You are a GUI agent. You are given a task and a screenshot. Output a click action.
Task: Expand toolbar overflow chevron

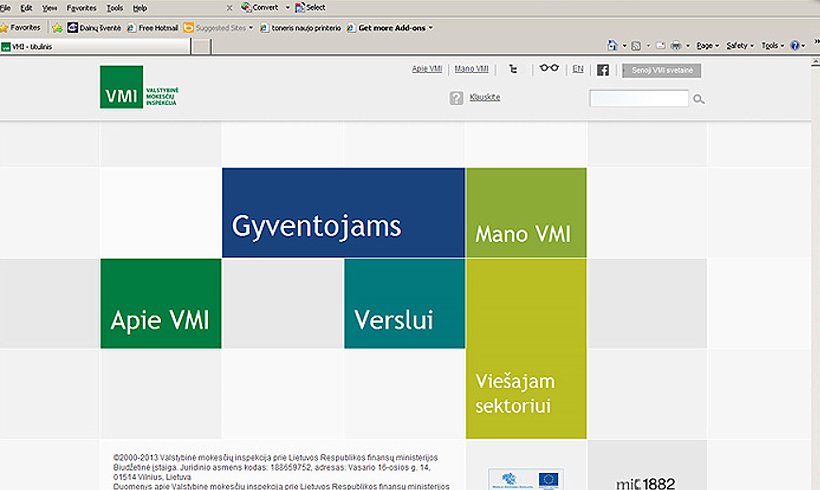[816, 43]
